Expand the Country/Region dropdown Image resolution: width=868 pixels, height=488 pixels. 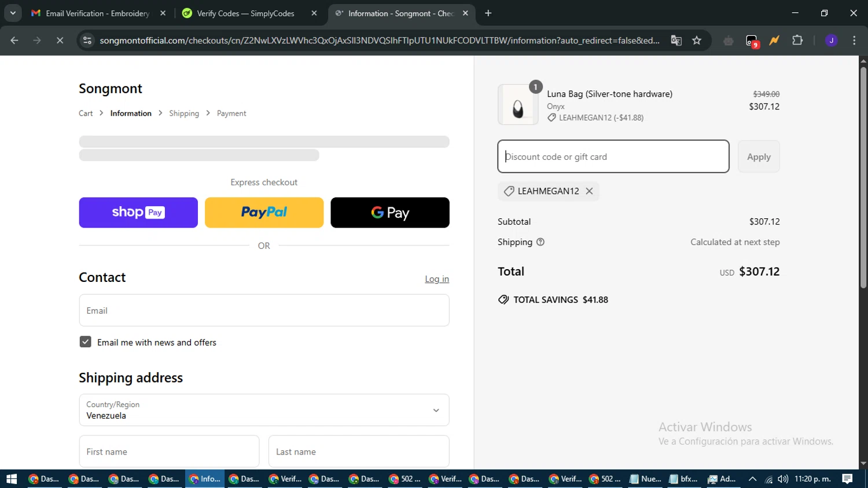click(264, 410)
